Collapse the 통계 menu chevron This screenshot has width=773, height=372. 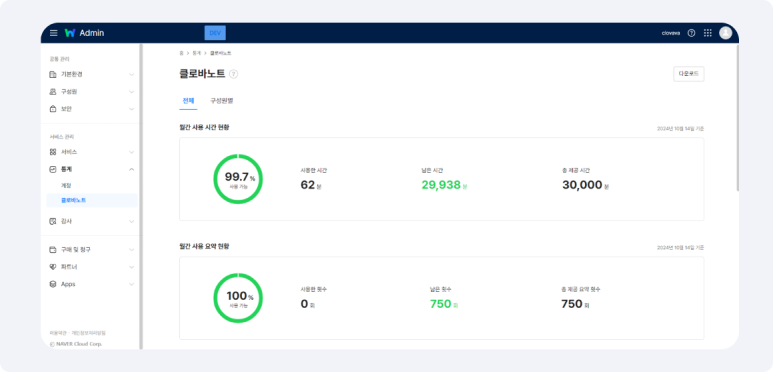pyautogui.click(x=132, y=169)
